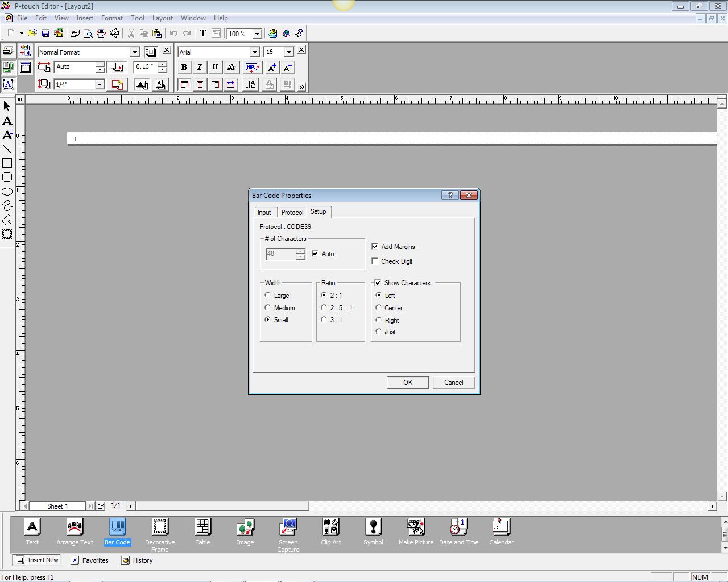Decrease font size with A- icon
The width and height of the screenshot is (728, 582).
pyautogui.click(x=288, y=67)
